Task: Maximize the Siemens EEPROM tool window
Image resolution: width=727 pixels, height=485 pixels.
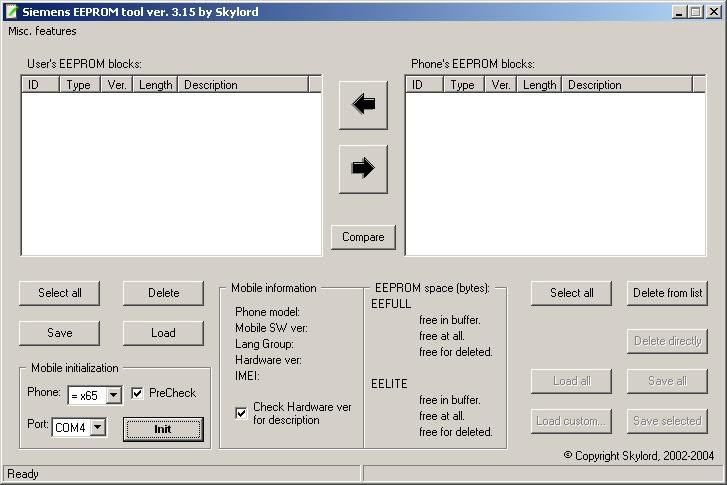Action: coord(695,12)
